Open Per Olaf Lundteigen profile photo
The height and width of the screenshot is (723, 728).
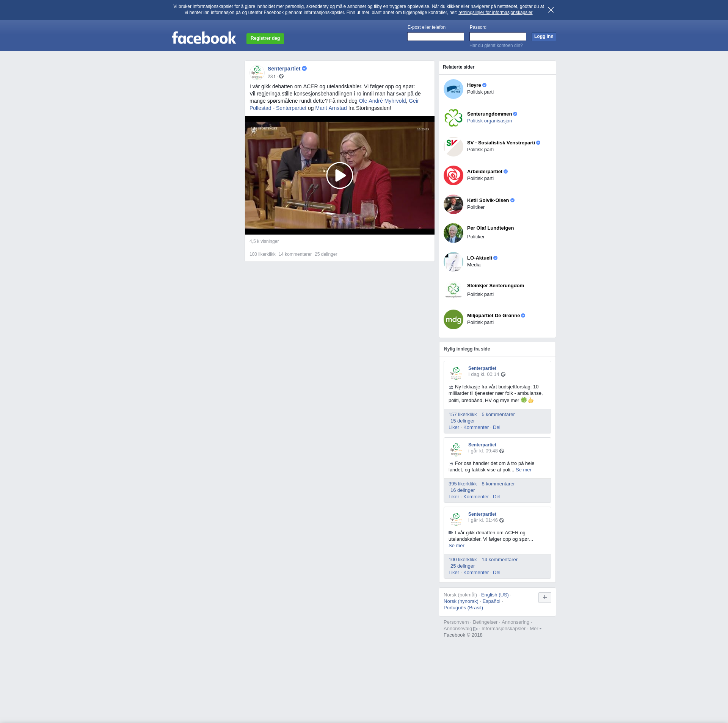pyautogui.click(x=453, y=233)
